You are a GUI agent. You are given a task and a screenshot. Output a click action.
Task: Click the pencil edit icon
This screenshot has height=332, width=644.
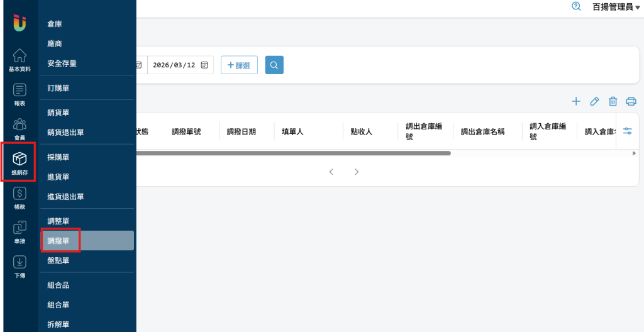(594, 101)
